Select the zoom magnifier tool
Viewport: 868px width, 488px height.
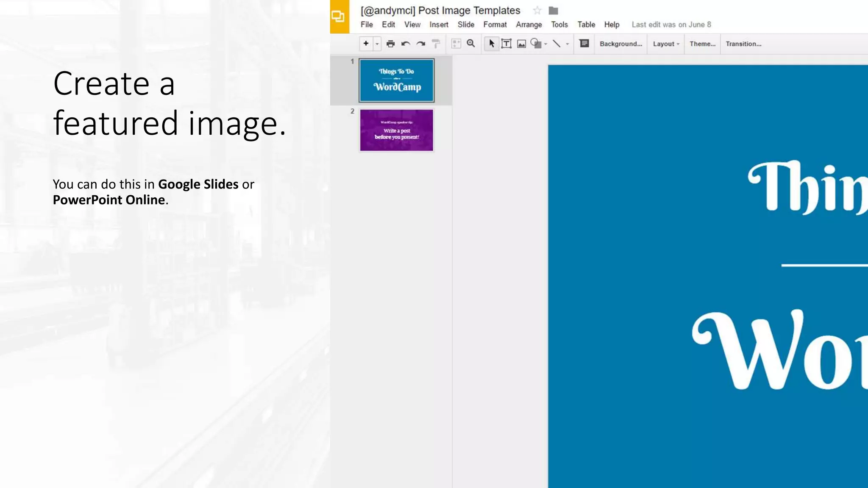point(471,43)
